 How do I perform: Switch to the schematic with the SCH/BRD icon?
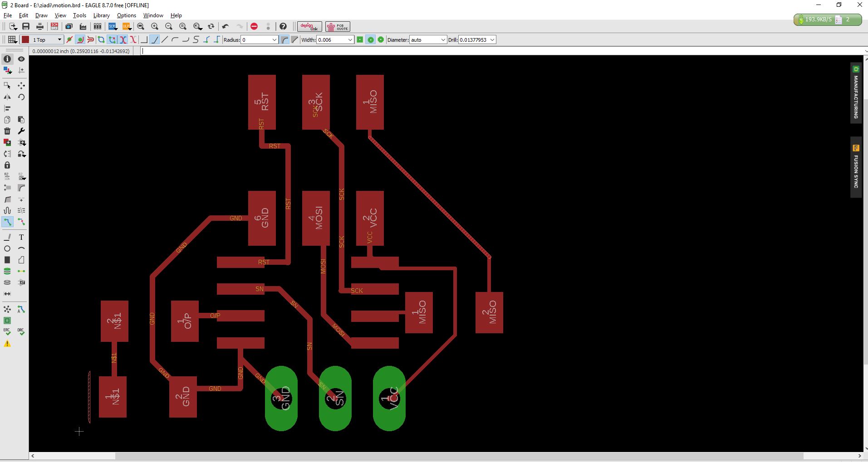54,26
